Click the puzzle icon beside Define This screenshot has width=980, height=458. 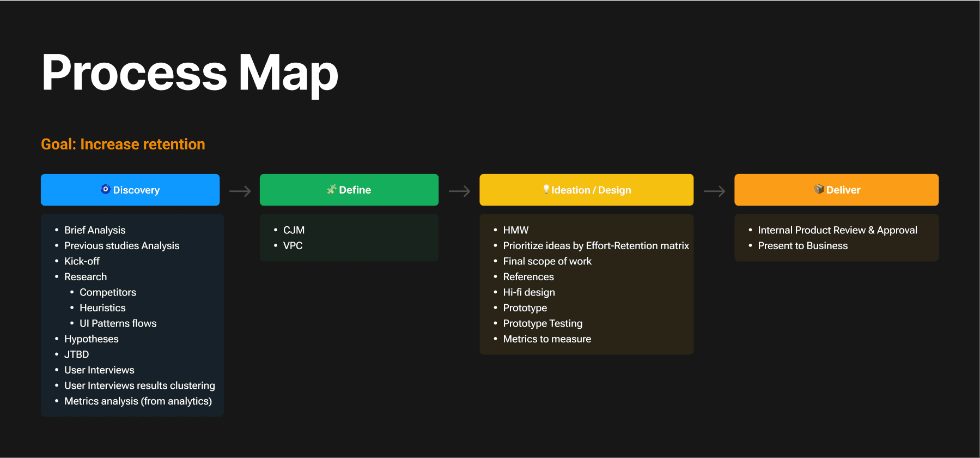point(331,189)
